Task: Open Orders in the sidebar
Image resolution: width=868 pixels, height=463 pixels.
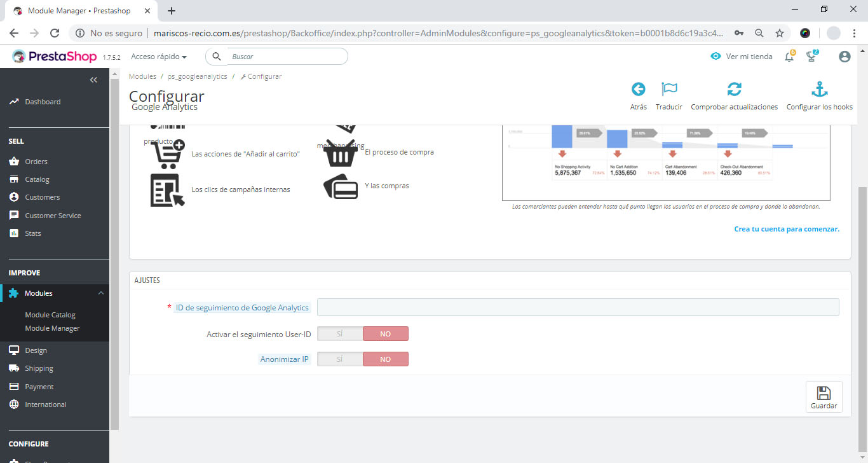Action: pos(36,162)
